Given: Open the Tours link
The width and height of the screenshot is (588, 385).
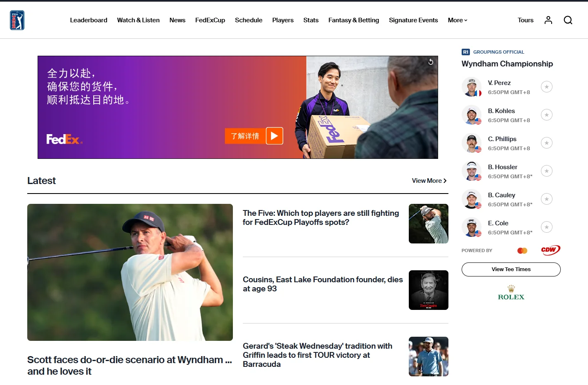Looking at the screenshot, I should pos(526,20).
